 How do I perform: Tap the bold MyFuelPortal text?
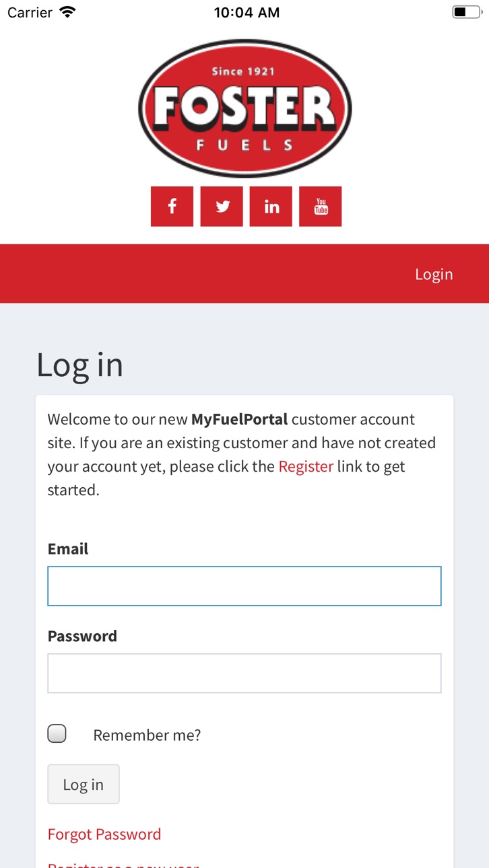[x=240, y=419]
